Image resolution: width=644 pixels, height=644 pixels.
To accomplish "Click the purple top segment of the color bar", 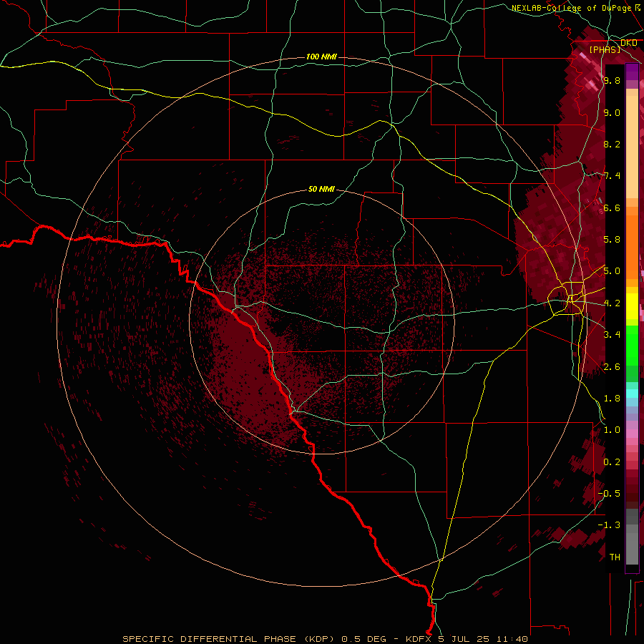I will [x=632, y=72].
